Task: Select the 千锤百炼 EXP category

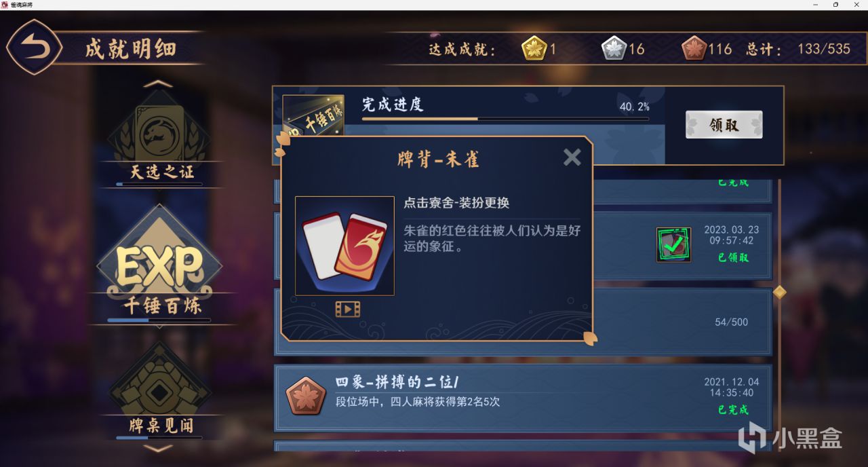Action: (159, 266)
